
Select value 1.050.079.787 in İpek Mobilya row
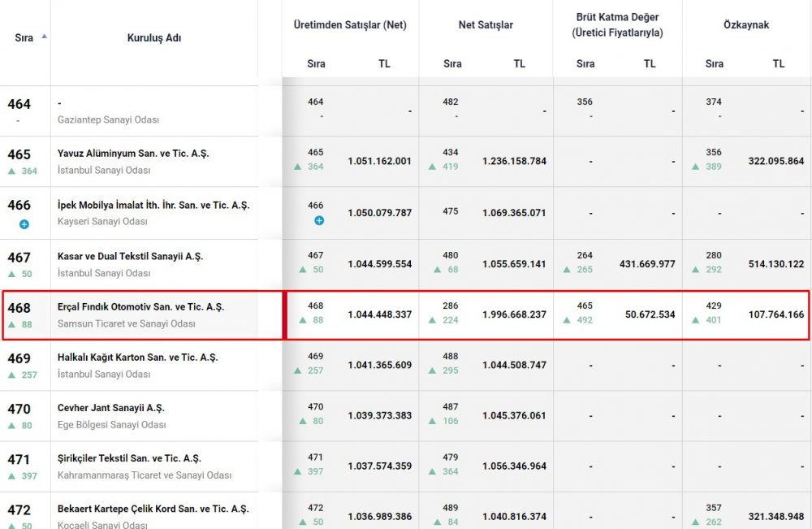[379, 213]
